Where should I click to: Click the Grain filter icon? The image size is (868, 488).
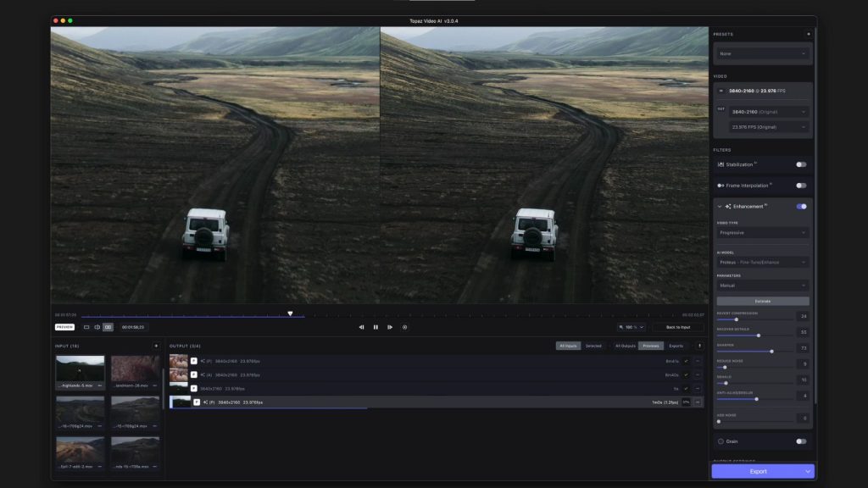pos(721,441)
